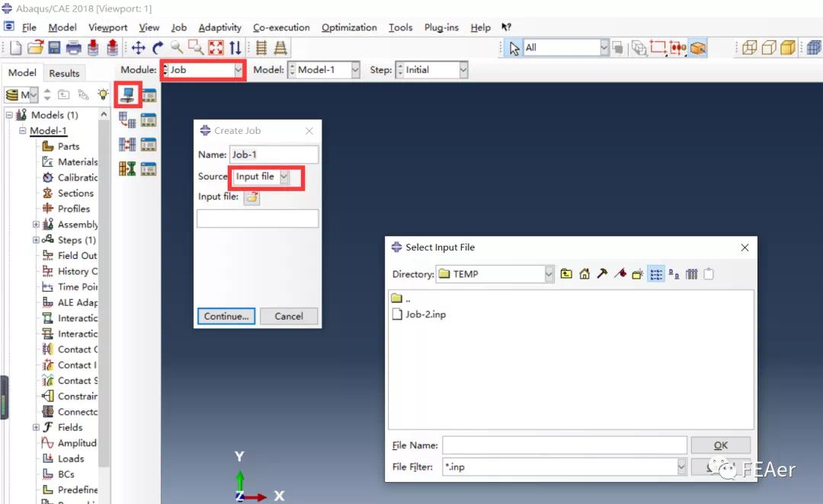Open the File menu
The height and width of the screenshot is (504, 823).
[29, 27]
